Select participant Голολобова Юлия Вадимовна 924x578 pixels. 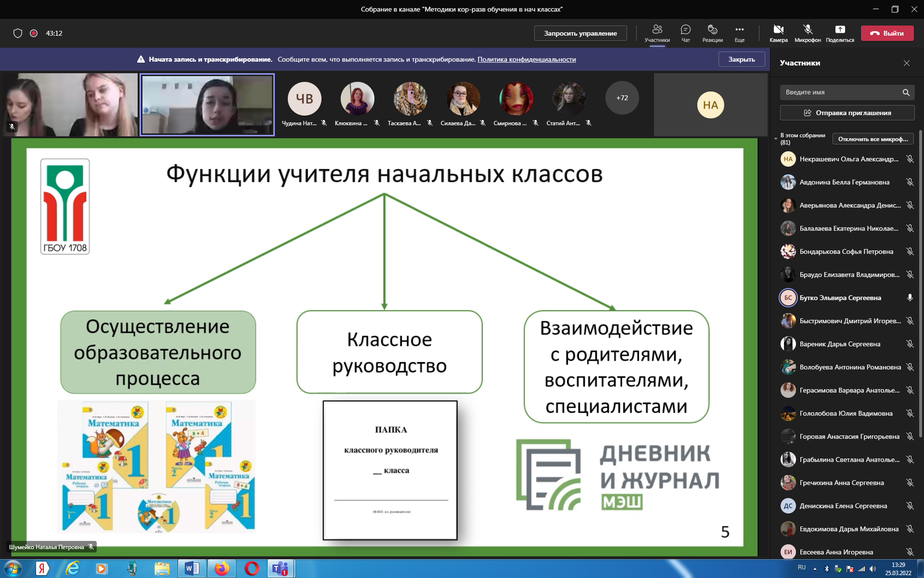tap(846, 413)
